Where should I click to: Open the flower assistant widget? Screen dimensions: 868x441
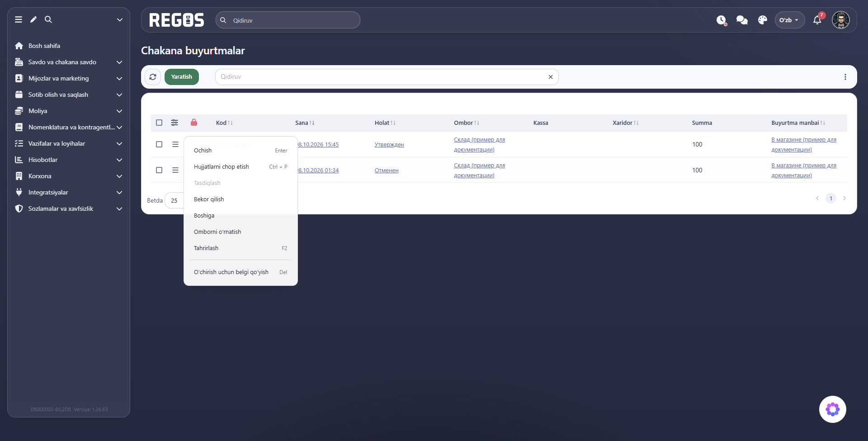tap(833, 409)
